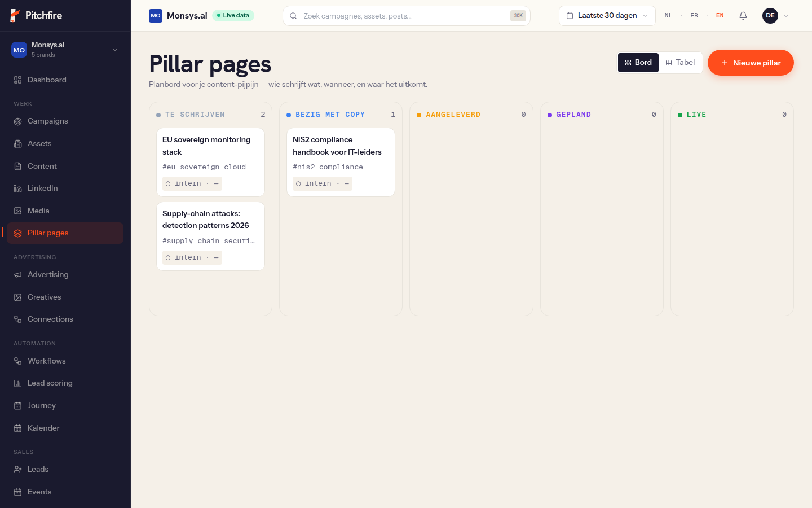Click the AANGELEVERD column header

coord(471,115)
